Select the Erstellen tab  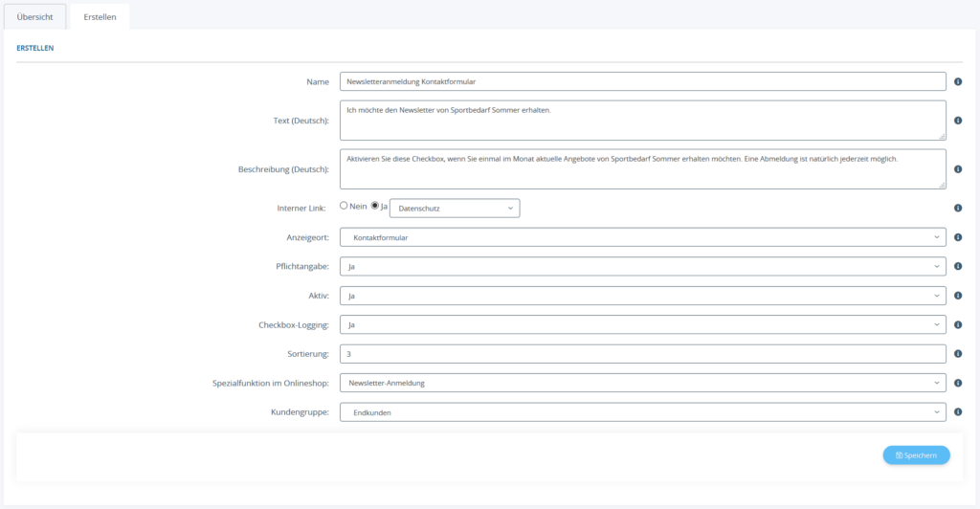pyautogui.click(x=100, y=17)
